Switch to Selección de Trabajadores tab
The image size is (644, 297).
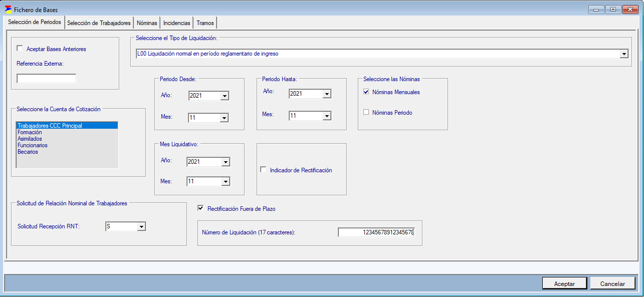(x=99, y=23)
